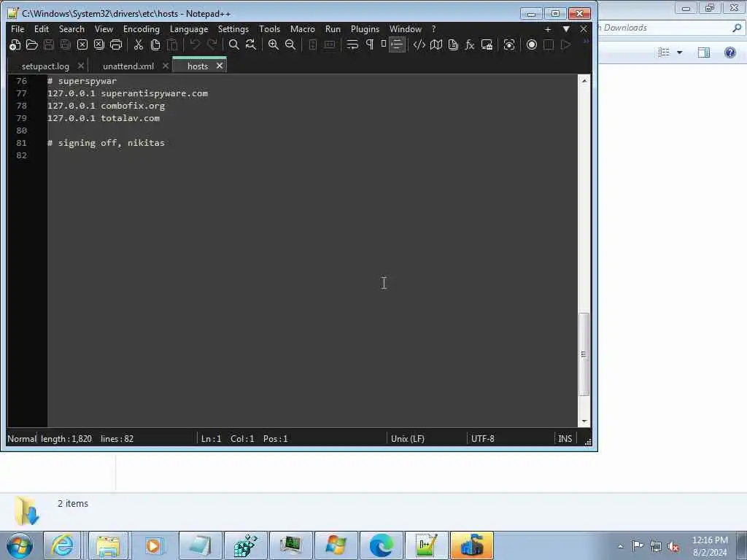Screen dimensions: 747x560
Task: Open the Encoding menu
Action: 142,29
